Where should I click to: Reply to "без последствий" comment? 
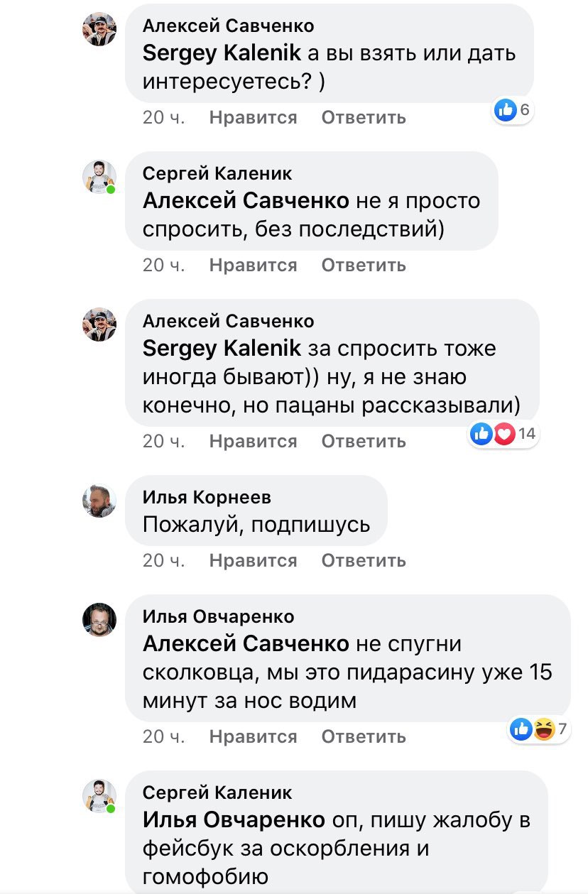[364, 265]
